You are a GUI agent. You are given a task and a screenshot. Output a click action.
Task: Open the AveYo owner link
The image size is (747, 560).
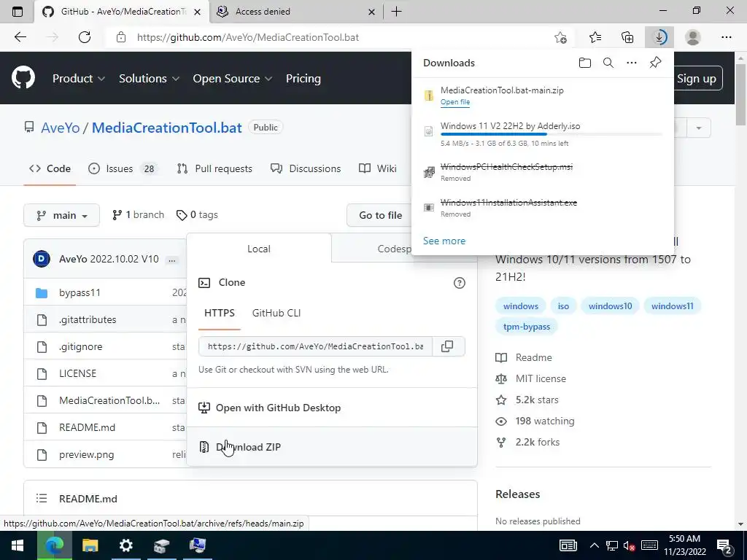tap(60, 128)
